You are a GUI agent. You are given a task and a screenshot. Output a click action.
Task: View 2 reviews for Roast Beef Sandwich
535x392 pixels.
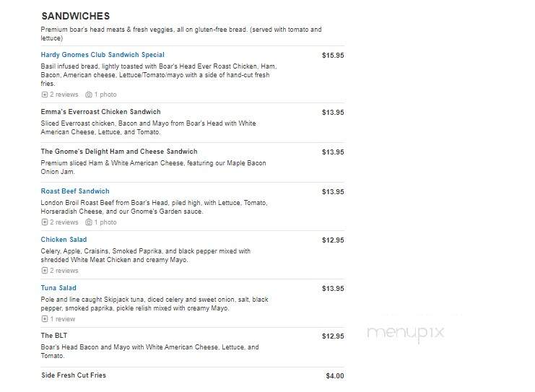pyautogui.click(x=64, y=222)
